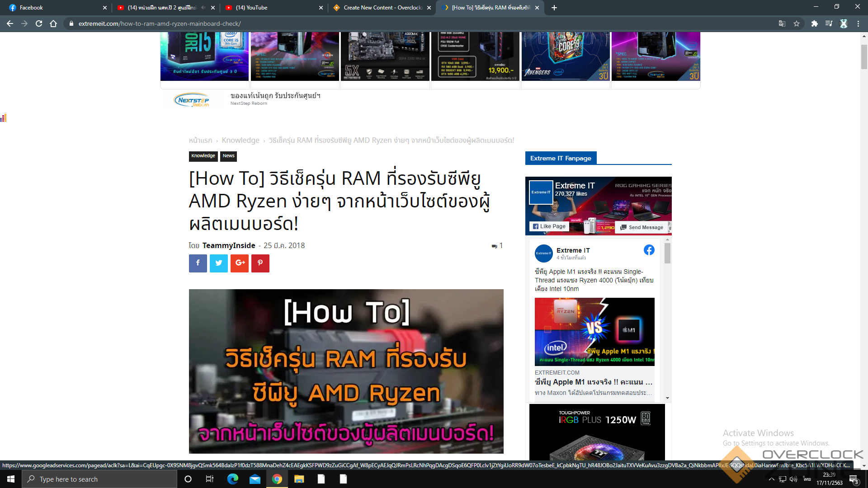Open Chrome extensions puzzle icon

point(814,23)
